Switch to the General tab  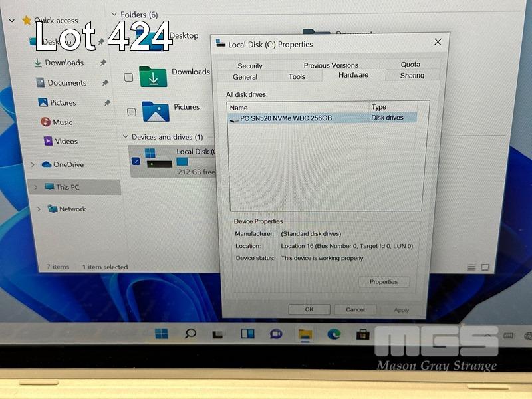(245, 77)
